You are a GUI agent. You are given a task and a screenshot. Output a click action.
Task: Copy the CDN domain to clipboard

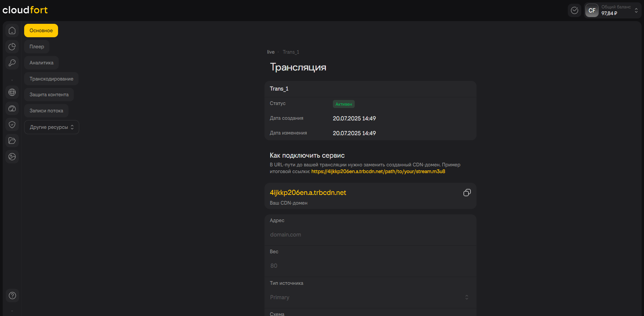(x=467, y=193)
